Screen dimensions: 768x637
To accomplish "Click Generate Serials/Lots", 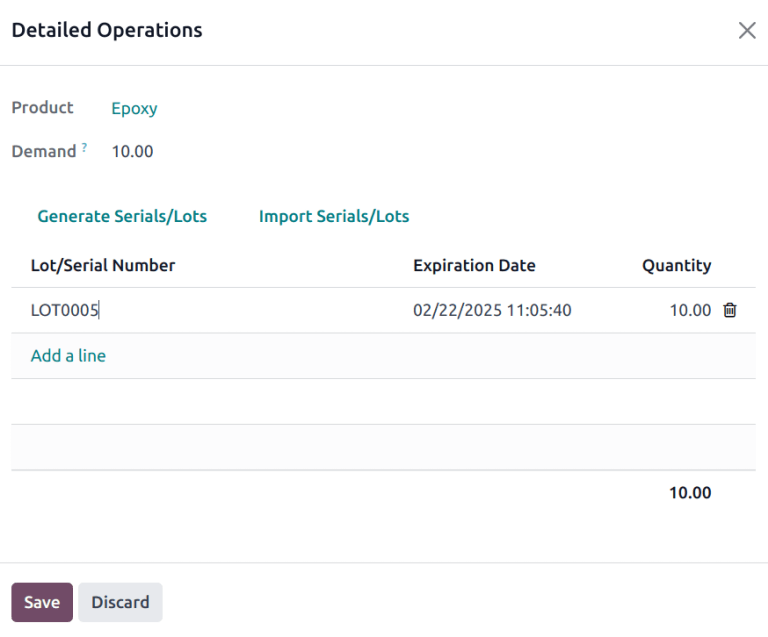I will [x=122, y=216].
